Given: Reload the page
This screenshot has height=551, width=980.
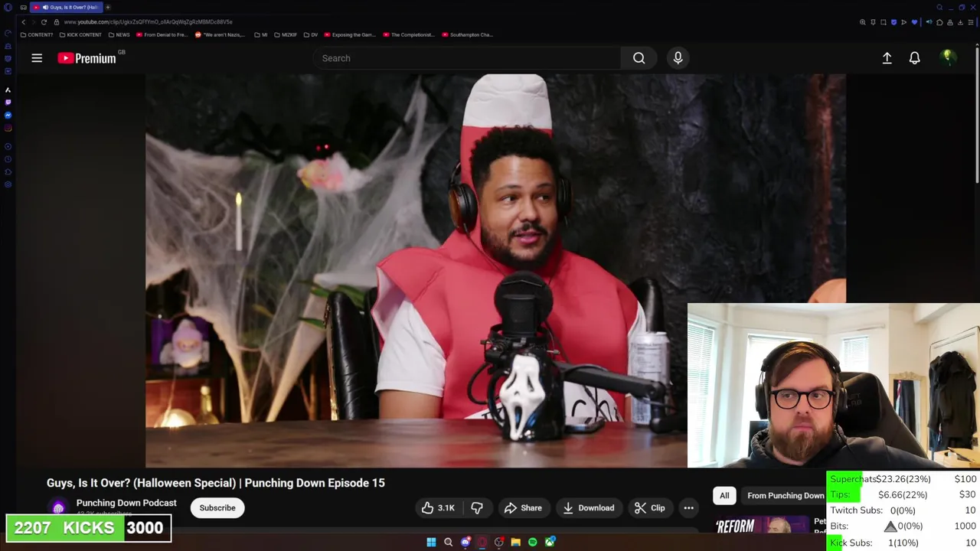Looking at the screenshot, I should [44, 22].
